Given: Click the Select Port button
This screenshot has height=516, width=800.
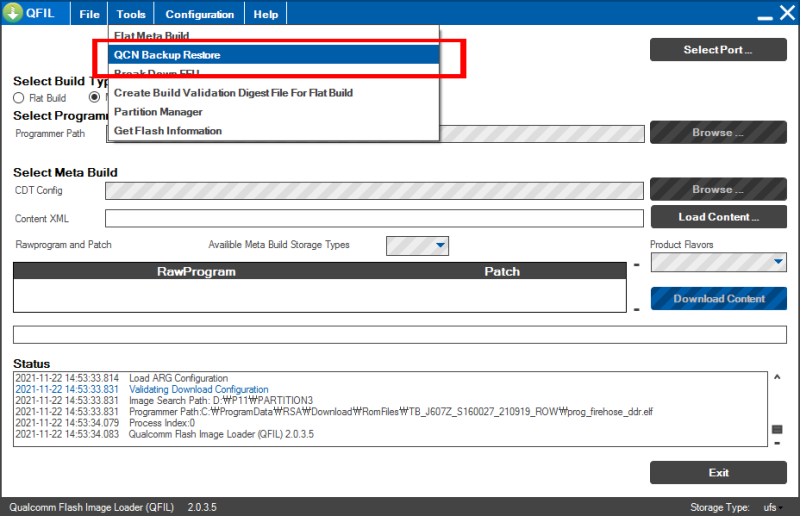Looking at the screenshot, I should click(x=718, y=50).
